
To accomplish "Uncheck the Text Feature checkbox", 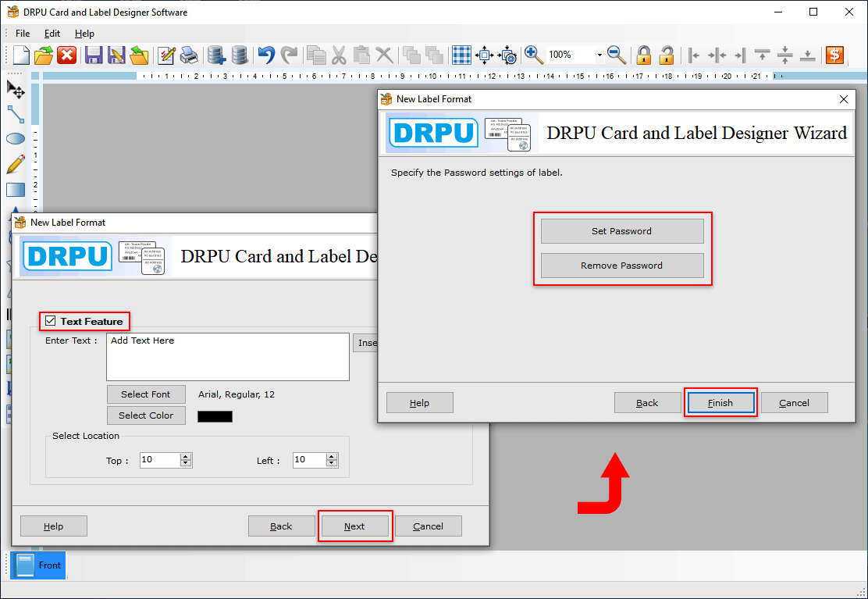I will tap(51, 321).
